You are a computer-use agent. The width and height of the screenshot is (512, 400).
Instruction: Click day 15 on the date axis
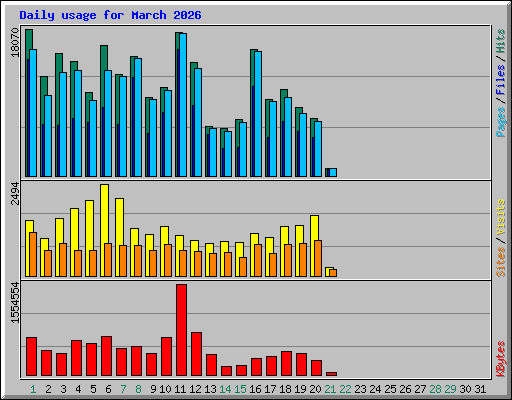[x=240, y=389]
